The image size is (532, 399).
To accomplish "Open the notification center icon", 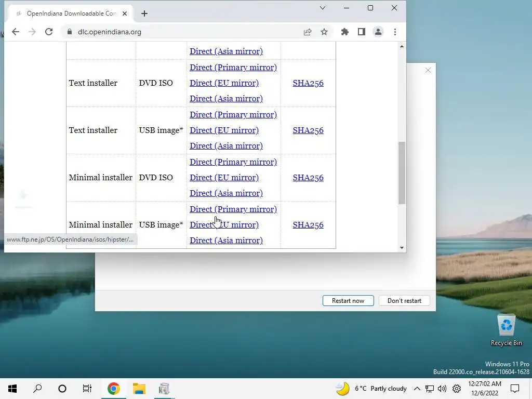I will click(515, 389).
